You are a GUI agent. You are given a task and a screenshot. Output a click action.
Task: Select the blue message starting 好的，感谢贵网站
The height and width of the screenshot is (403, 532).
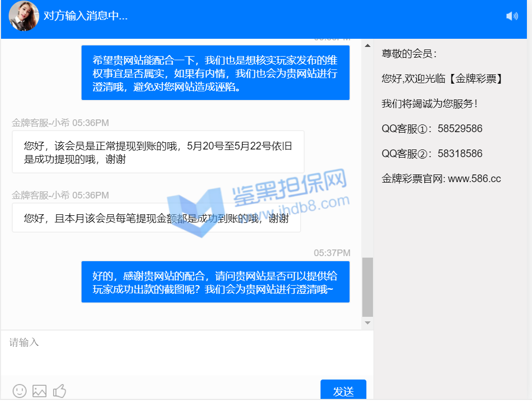click(215, 283)
